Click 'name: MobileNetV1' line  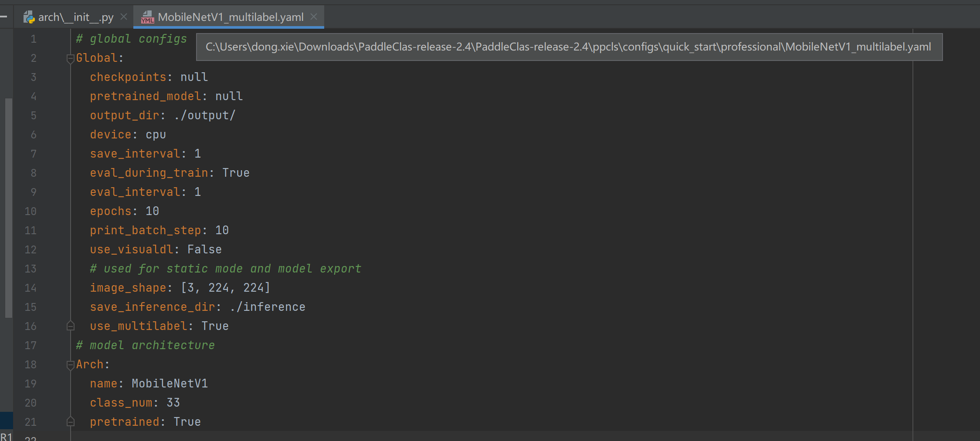pos(149,384)
